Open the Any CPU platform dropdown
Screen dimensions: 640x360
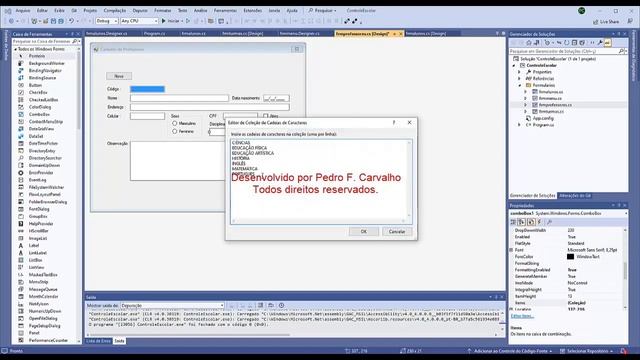point(139,21)
